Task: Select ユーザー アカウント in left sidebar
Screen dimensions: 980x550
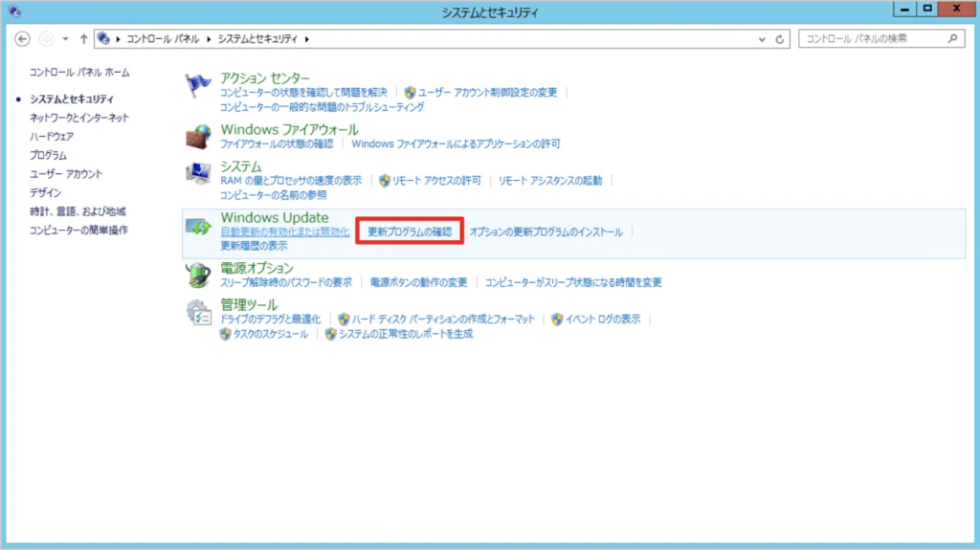Action: [x=65, y=174]
